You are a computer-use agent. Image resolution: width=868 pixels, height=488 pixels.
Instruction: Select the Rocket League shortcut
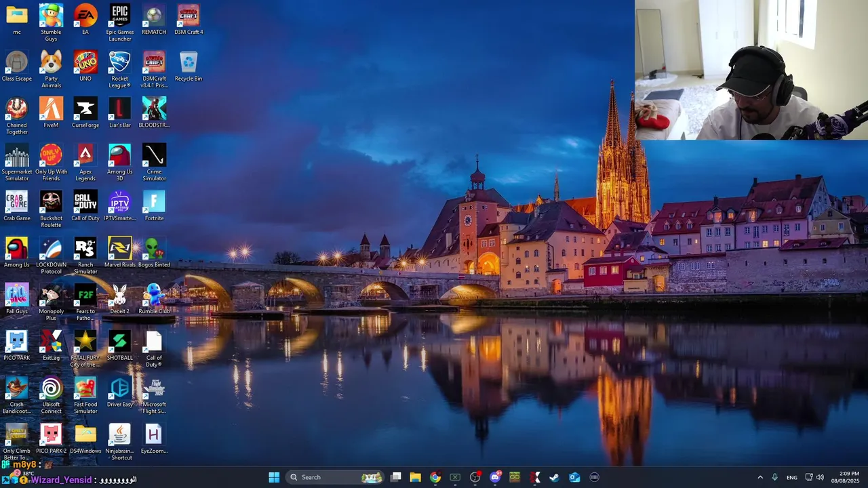[120, 69]
